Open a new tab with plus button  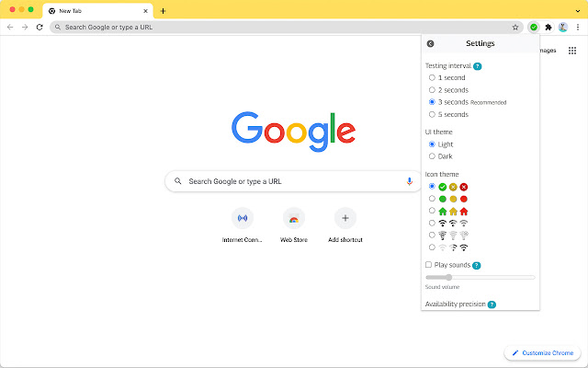[163, 11]
